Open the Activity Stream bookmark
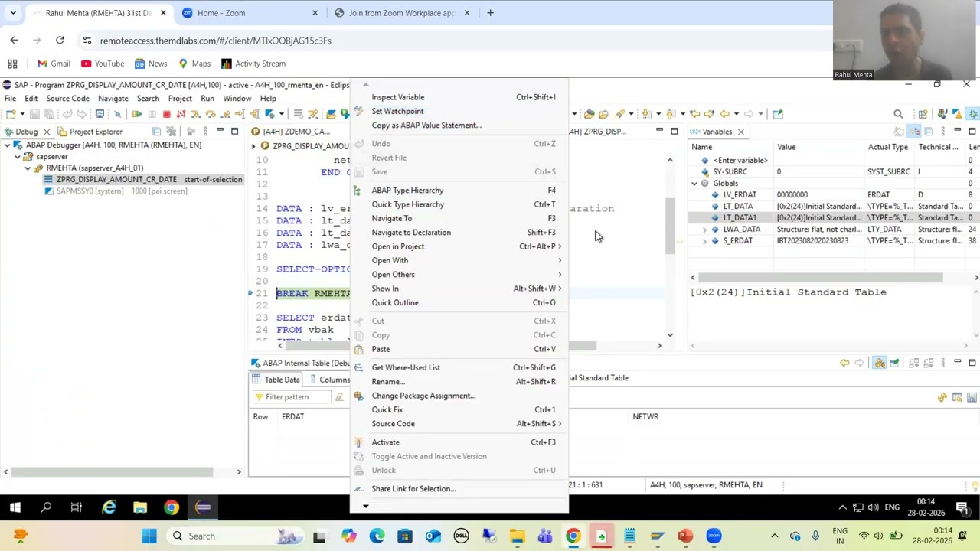This screenshot has height=551, width=980. [x=253, y=64]
